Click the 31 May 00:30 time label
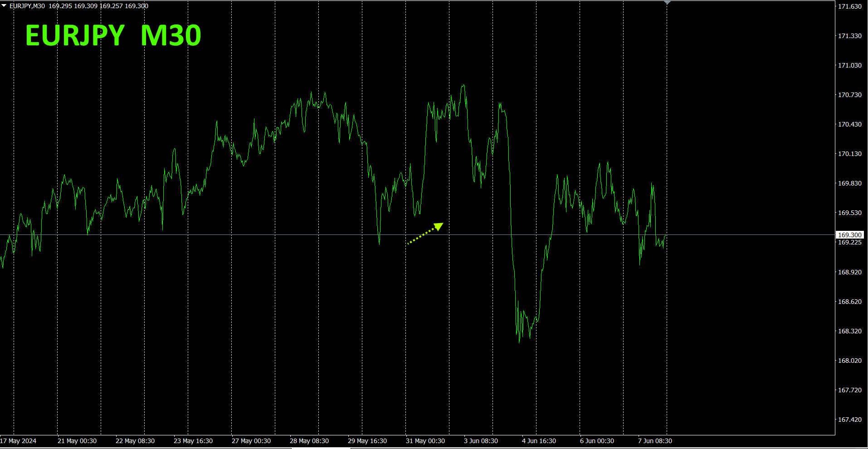This screenshot has height=449, width=868. point(425,441)
